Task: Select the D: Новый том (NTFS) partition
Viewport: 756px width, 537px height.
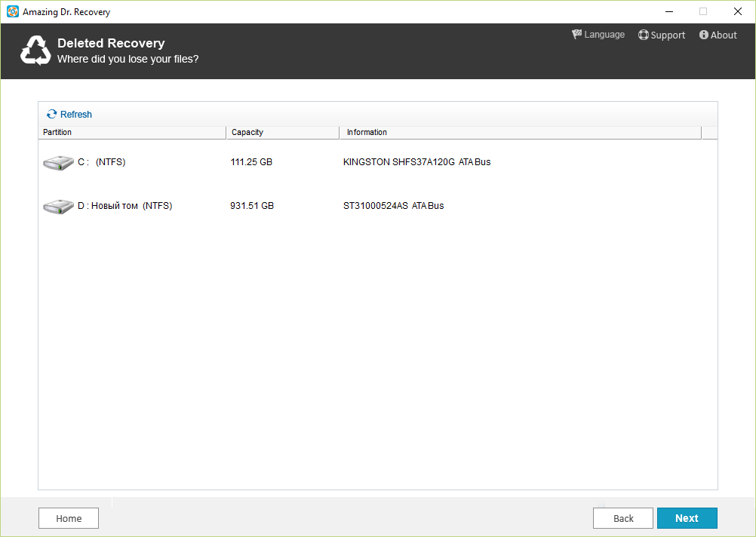Action: pyautogui.click(x=377, y=206)
